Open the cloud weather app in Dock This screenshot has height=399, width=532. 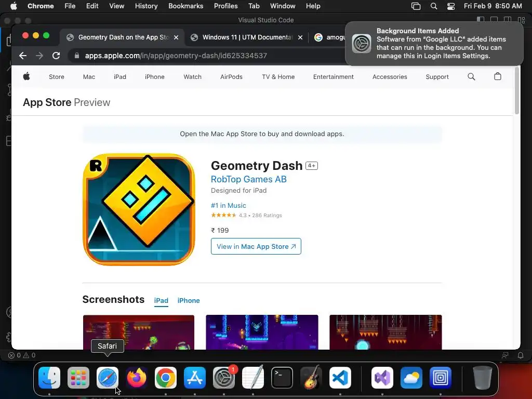tap(411, 378)
